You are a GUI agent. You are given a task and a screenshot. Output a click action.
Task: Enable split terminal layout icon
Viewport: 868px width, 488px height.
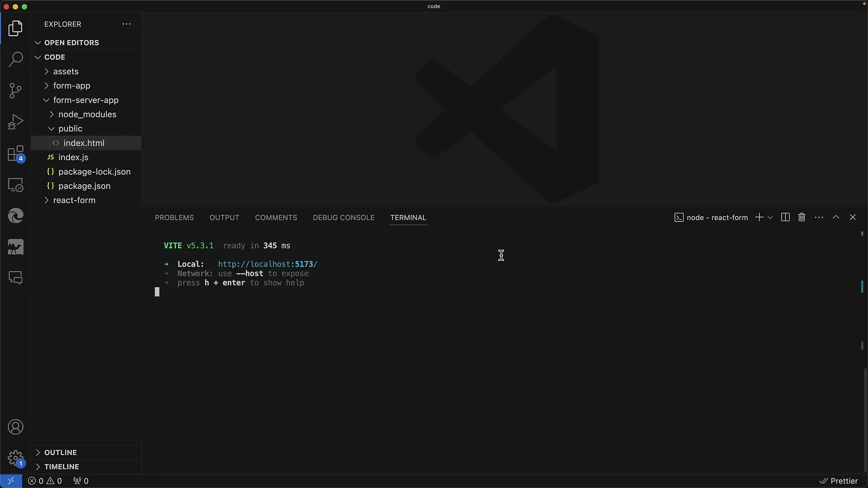(786, 217)
